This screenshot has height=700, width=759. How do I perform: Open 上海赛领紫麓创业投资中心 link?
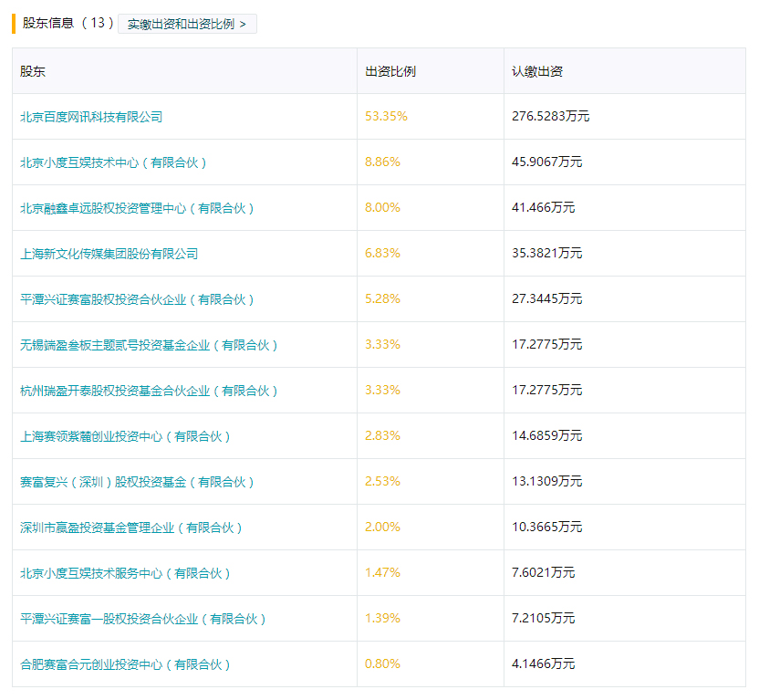[125, 436]
